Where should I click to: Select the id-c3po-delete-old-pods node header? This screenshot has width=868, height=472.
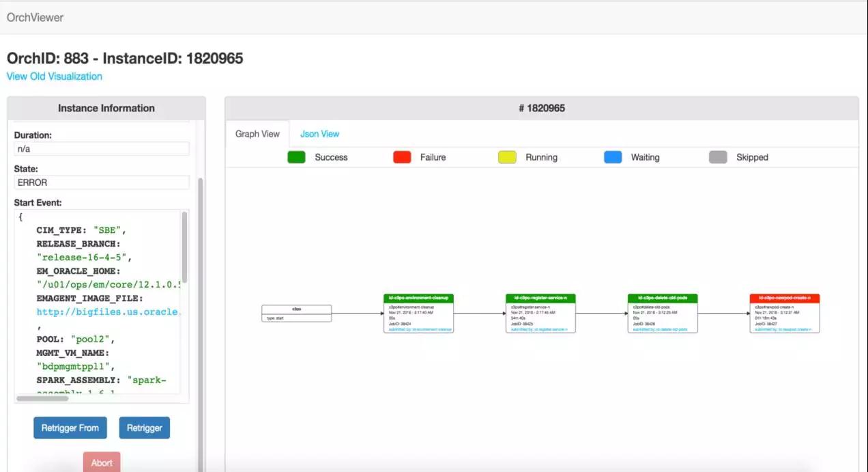coord(663,299)
